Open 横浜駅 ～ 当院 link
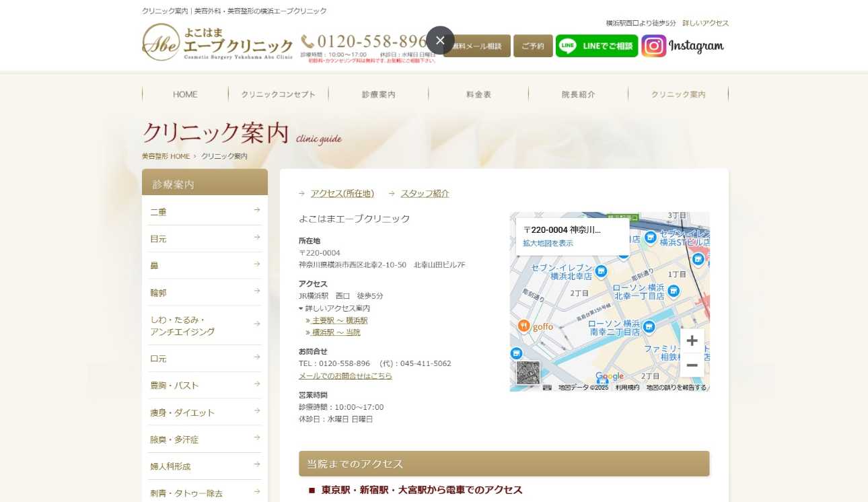The height and width of the screenshot is (502, 868). coord(336,332)
